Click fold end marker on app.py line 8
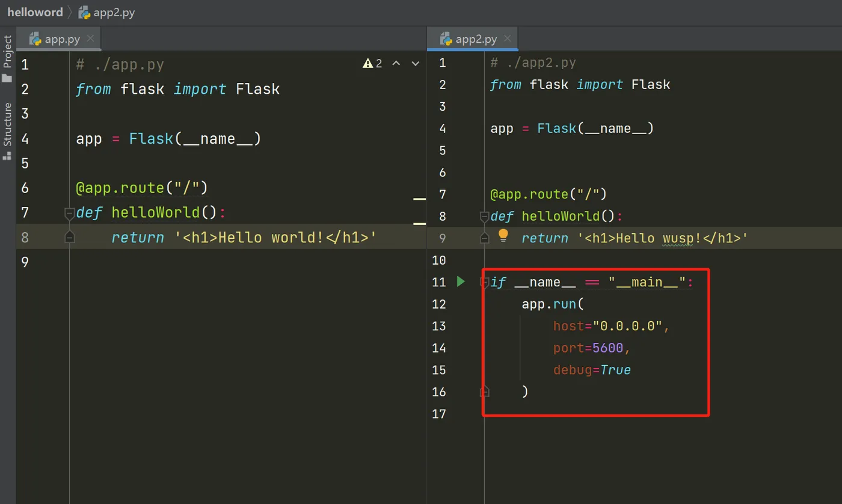 [69, 237]
